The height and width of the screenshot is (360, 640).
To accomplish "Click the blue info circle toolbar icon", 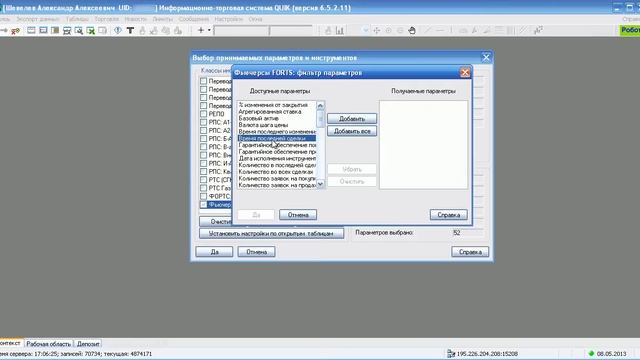I will coord(118,30).
